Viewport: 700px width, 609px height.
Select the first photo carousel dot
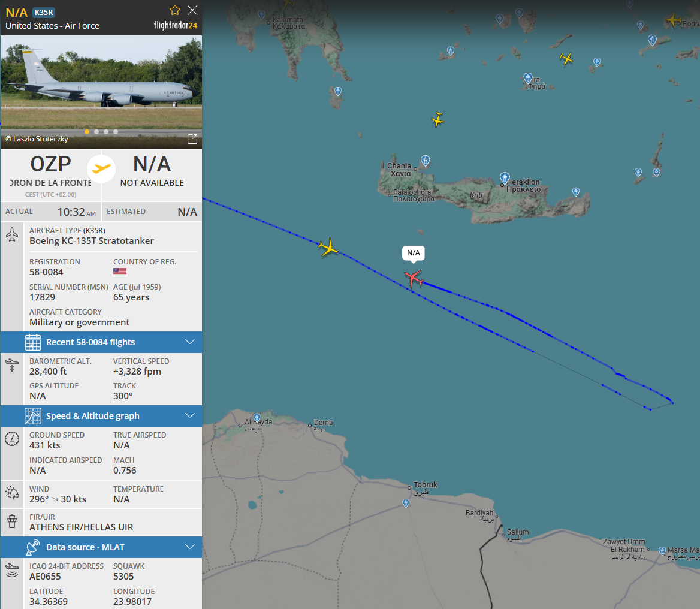pyautogui.click(x=87, y=132)
